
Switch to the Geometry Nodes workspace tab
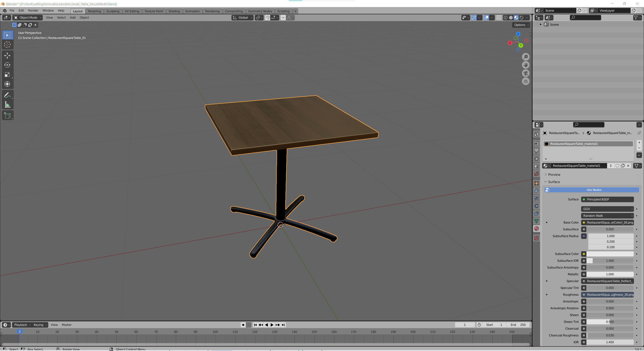pyautogui.click(x=260, y=11)
